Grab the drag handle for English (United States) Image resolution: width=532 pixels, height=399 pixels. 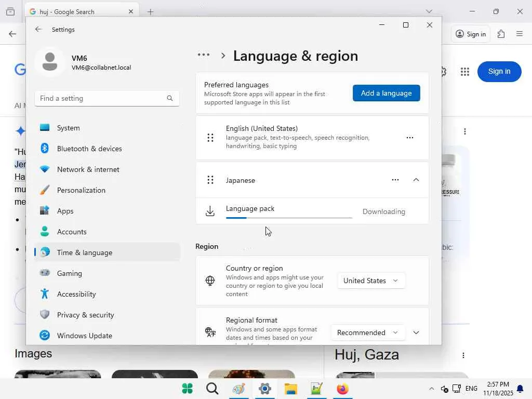coord(210,137)
